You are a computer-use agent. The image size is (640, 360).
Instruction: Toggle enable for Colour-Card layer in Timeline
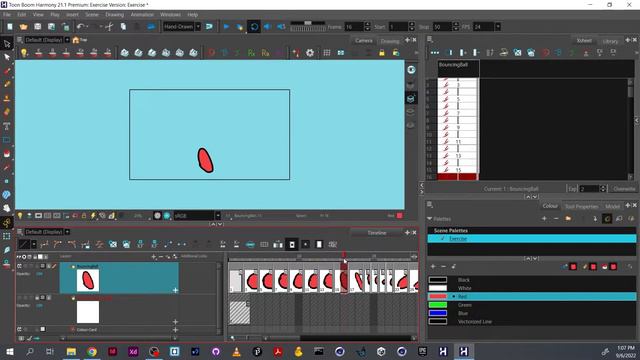pos(20,329)
